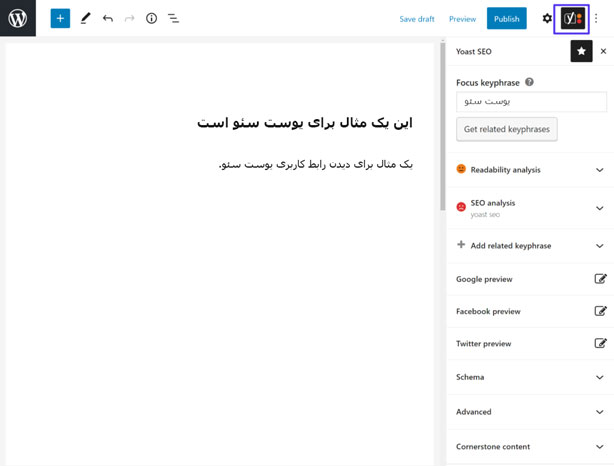This screenshot has width=614, height=466.
Task: Click the post title heading
Action: pyautogui.click(x=305, y=123)
